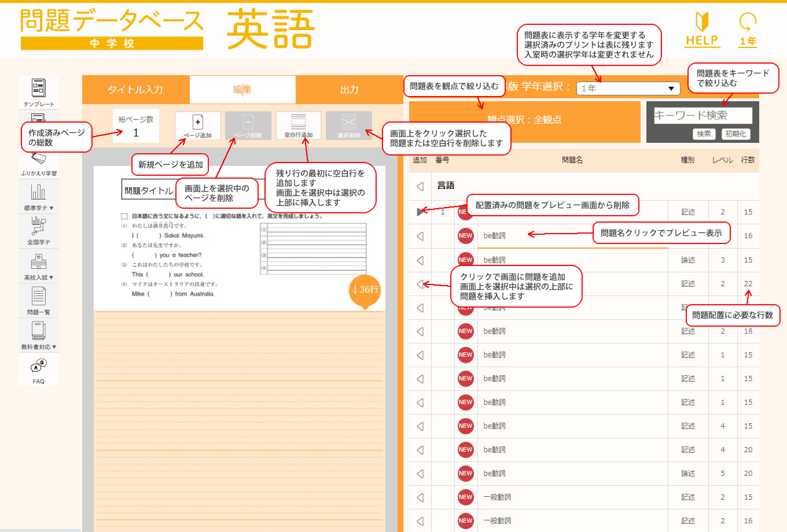Image resolution: width=787 pixels, height=532 pixels.
Task: Add be動詞 論述 level 5 problem via triangle
Action: point(420,474)
